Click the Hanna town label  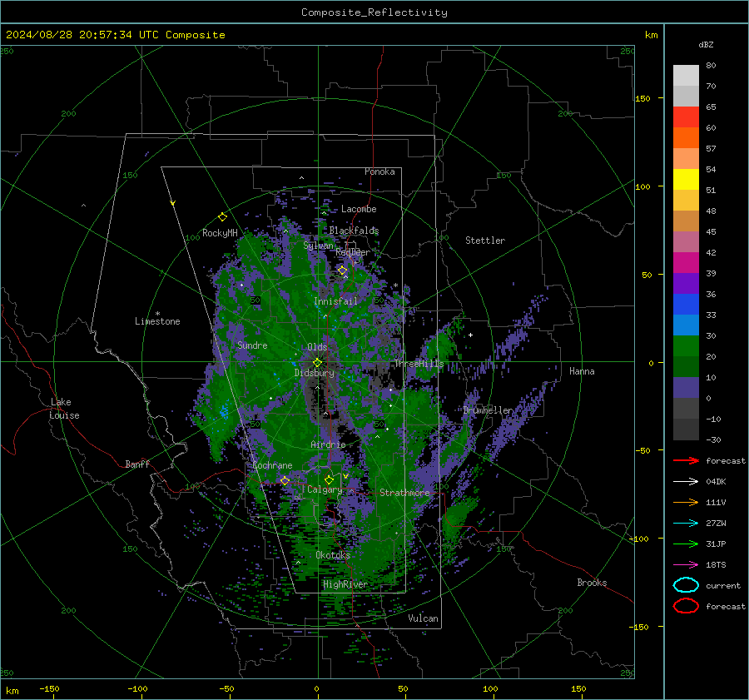point(582,371)
